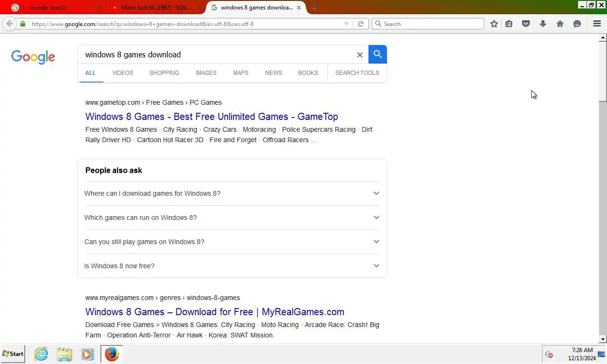Click the Firefox icon in the taskbar
The width and height of the screenshot is (607, 364).
[x=112, y=354]
